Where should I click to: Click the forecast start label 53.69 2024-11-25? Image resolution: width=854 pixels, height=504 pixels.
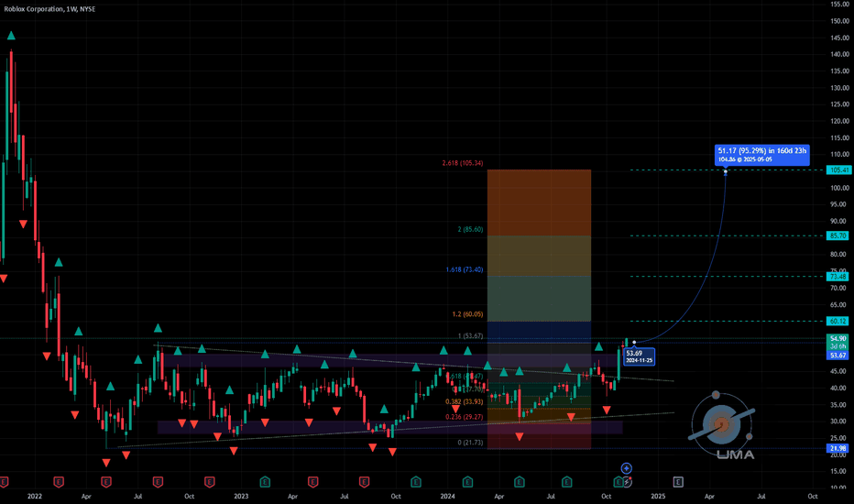pos(639,356)
